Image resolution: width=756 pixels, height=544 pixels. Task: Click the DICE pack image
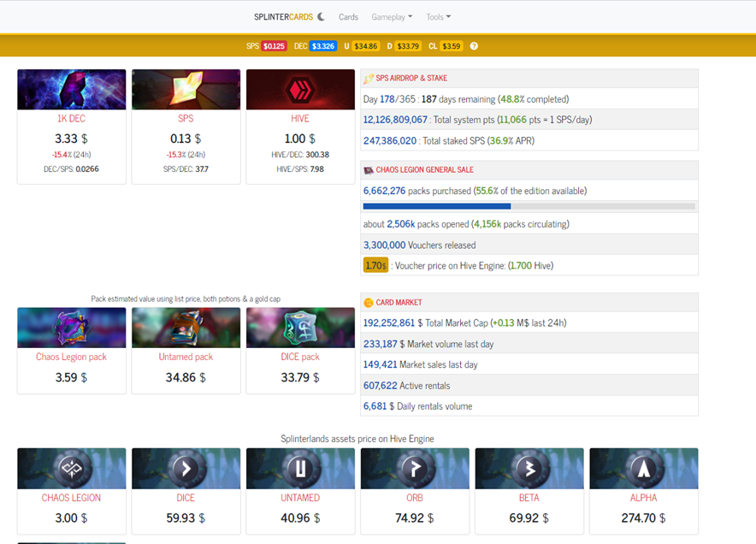300,328
